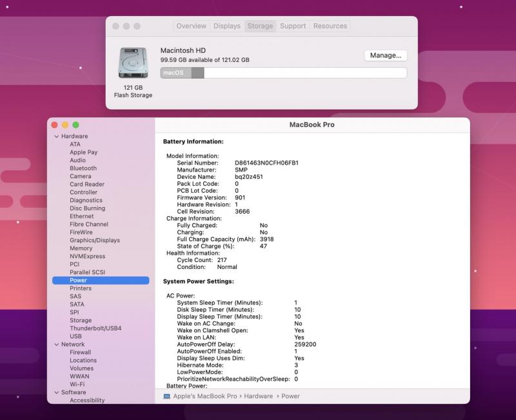Screen dimensions: 516x420
Task: Select Thunderbolt/USB4 in sidebar
Action: click(95, 328)
